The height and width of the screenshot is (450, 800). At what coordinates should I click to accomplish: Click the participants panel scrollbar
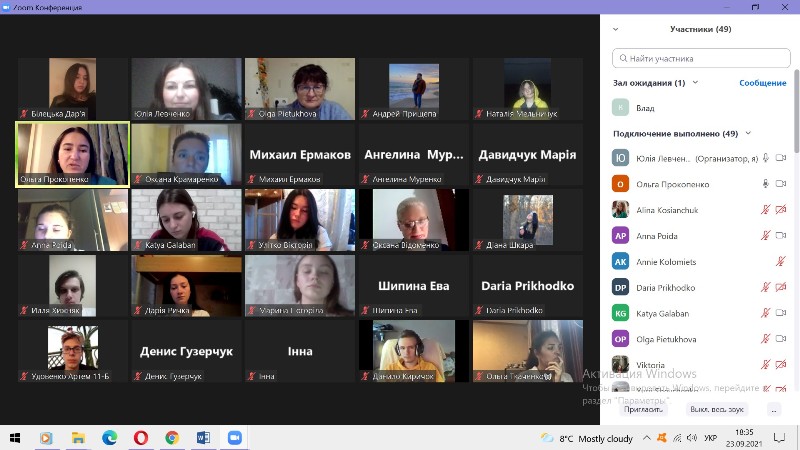[796, 110]
